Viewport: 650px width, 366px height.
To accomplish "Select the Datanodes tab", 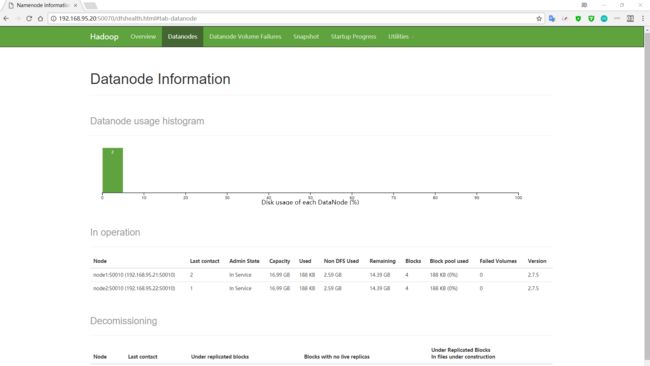I will [182, 36].
